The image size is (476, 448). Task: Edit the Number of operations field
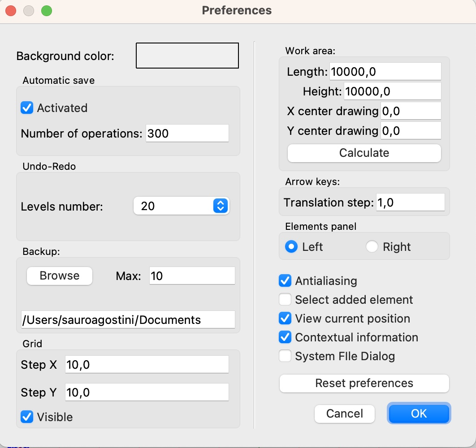tap(187, 133)
